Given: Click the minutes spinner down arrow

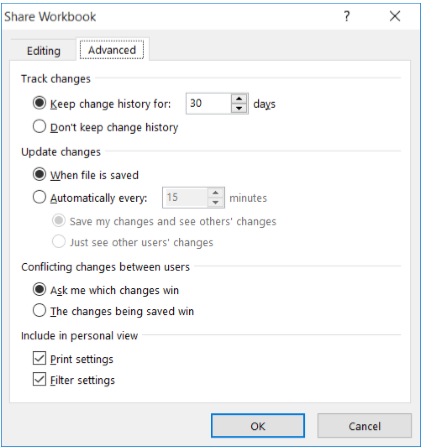Looking at the screenshot, I should (x=216, y=202).
